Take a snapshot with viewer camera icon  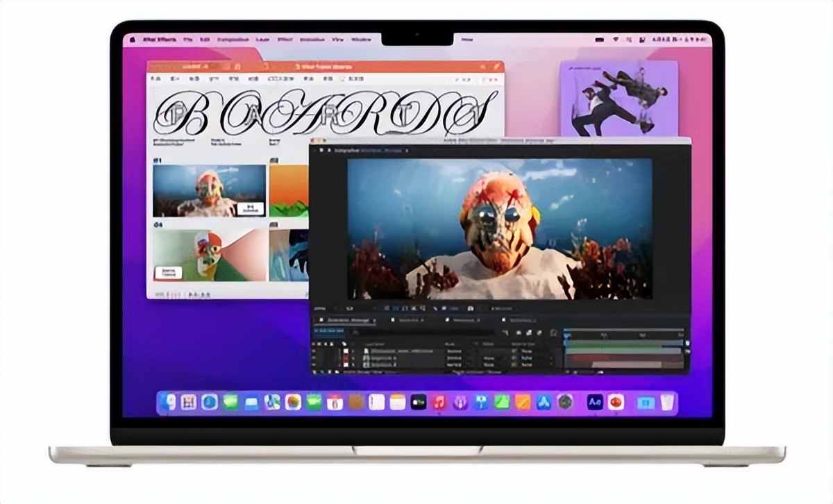(470, 308)
